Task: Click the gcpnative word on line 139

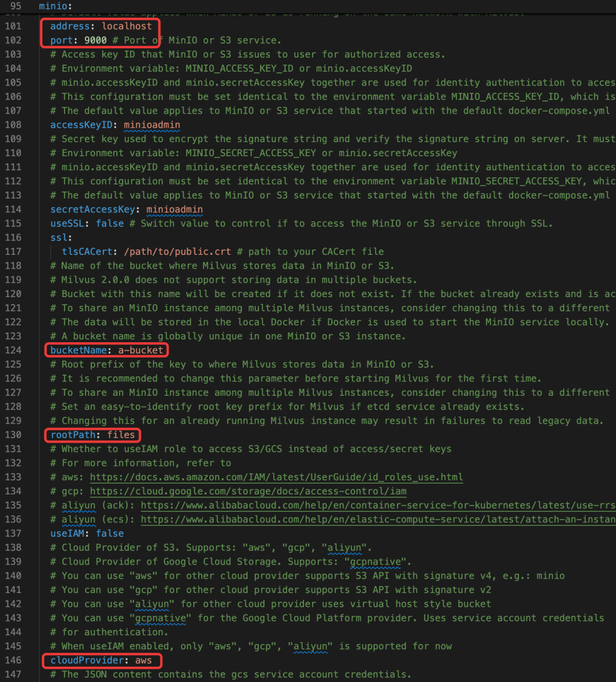Action: pyautogui.click(x=375, y=562)
